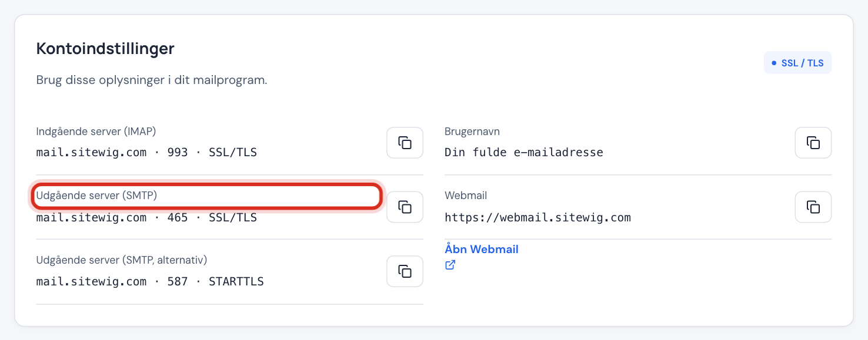868x340 pixels.
Task: Select the Kontoindstillinger heading
Action: click(105, 48)
